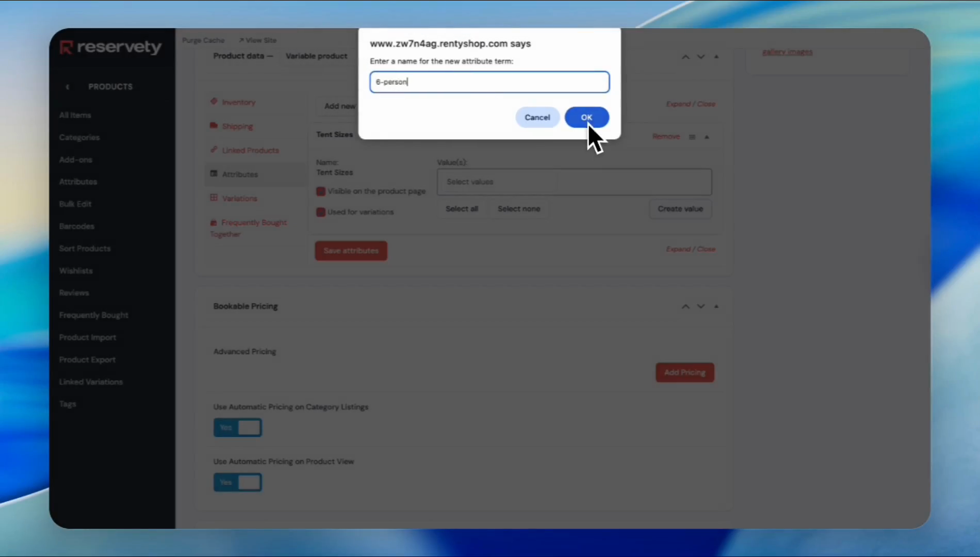Image resolution: width=980 pixels, height=557 pixels.
Task: Click the Tent Sizes drag handle icon
Action: click(x=692, y=137)
